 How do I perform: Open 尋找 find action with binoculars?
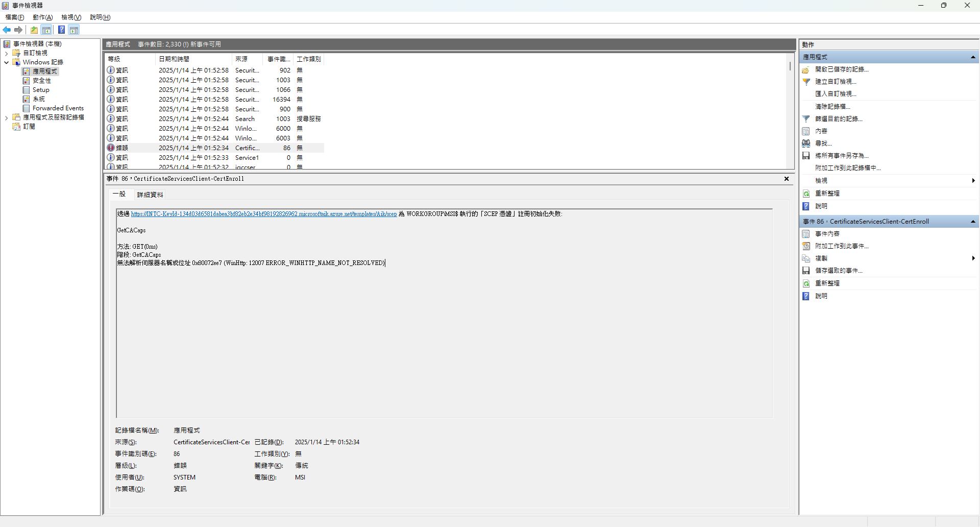pos(823,143)
